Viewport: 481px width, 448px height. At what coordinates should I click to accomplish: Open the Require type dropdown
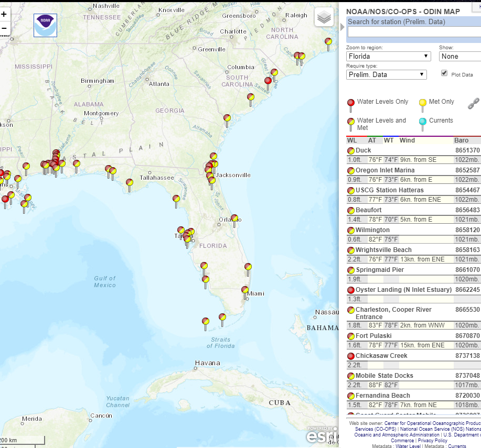(x=387, y=75)
